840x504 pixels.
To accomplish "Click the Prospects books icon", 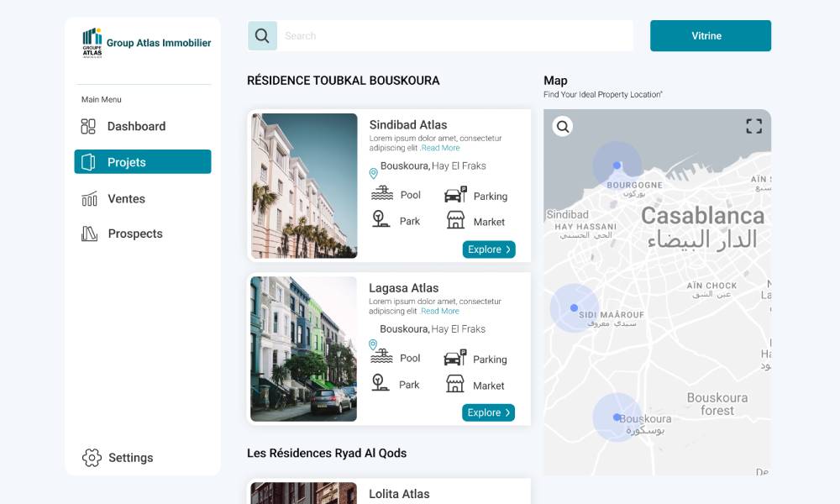I will tap(90, 234).
